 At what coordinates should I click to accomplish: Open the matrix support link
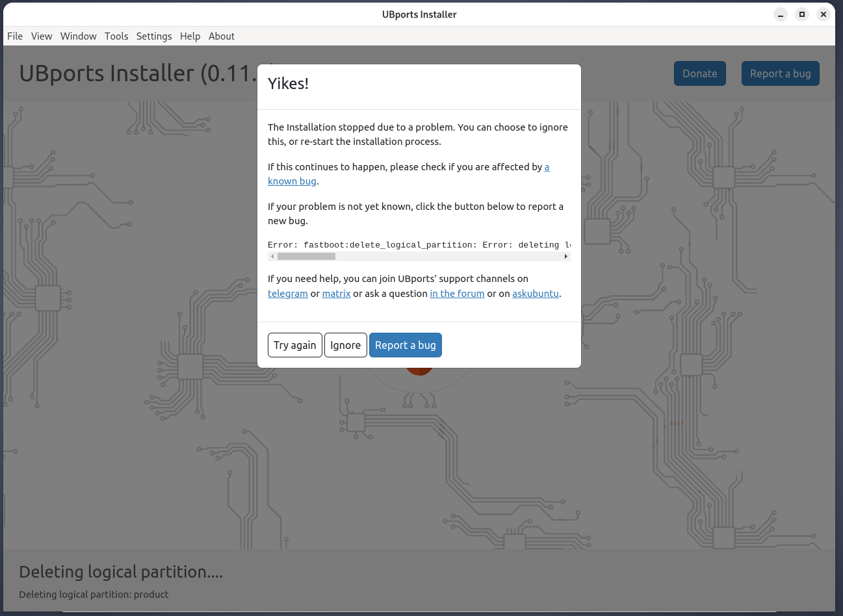[x=337, y=294]
